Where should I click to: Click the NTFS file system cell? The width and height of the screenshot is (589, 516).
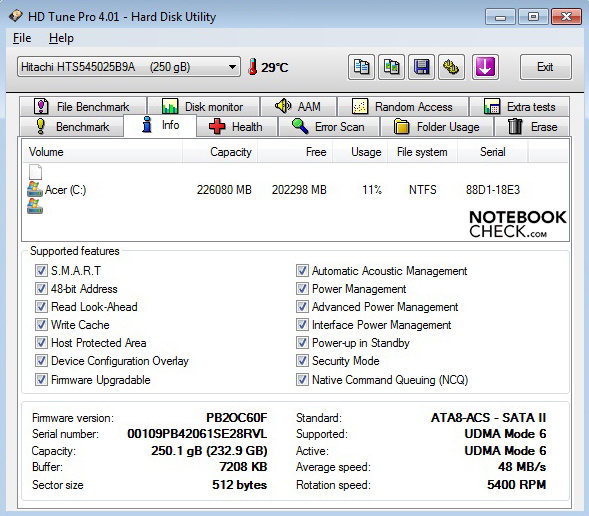tap(423, 190)
